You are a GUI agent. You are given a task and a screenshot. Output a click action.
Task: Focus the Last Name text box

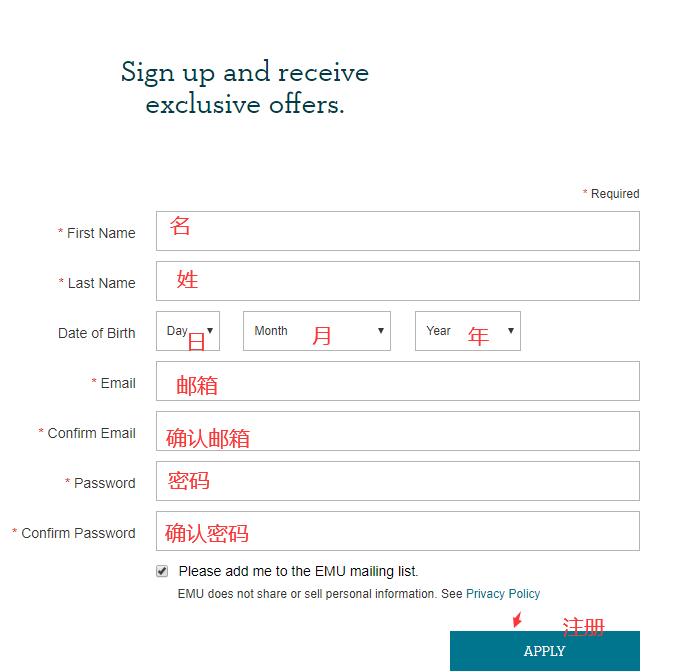coord(397,281)
